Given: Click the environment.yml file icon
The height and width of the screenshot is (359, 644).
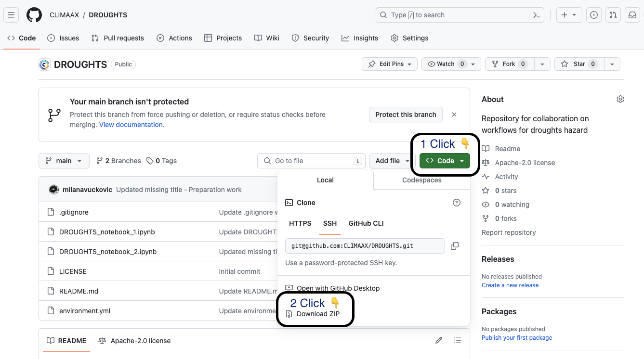Looking at the screenshot, I should click(x=51, y=311).
